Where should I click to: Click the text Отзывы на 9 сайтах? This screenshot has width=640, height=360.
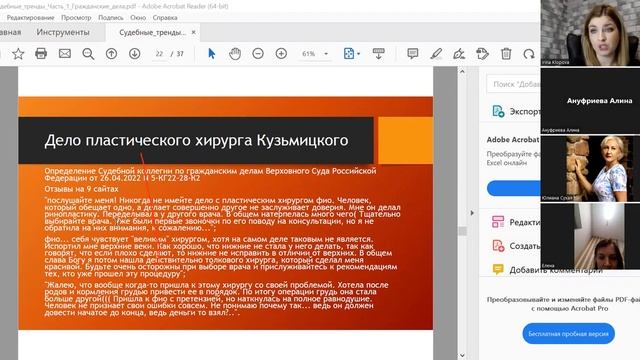click(81, 189)
